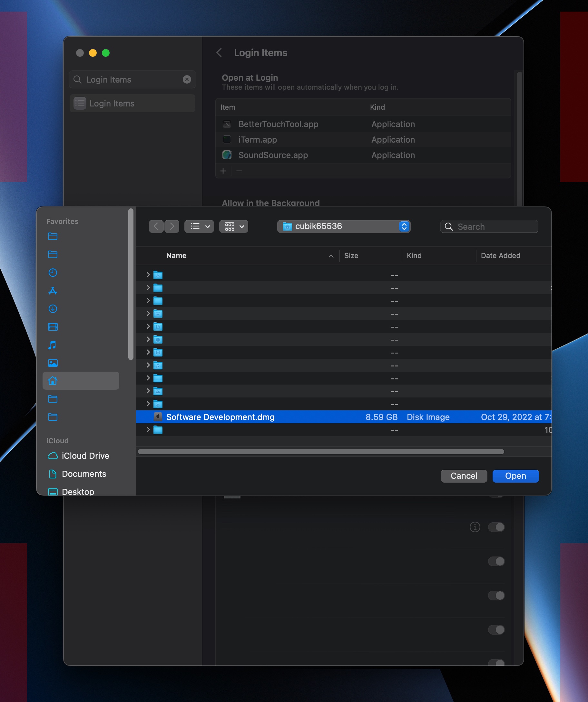This screenshot has height=702, width=588.
Task: Open Recents from the clock sidebar icon
Action: tap(53, 272)
